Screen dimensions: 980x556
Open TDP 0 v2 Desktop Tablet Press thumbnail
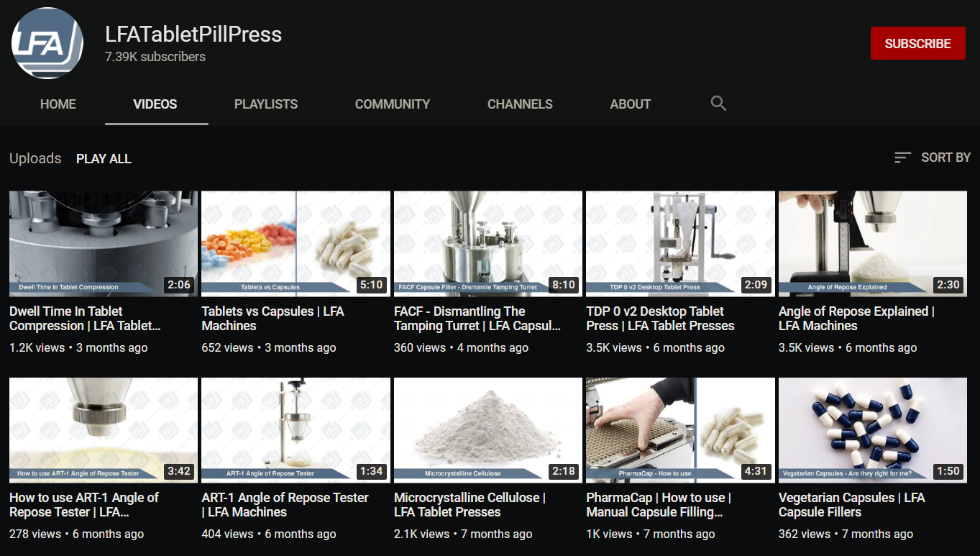(680, 244)
